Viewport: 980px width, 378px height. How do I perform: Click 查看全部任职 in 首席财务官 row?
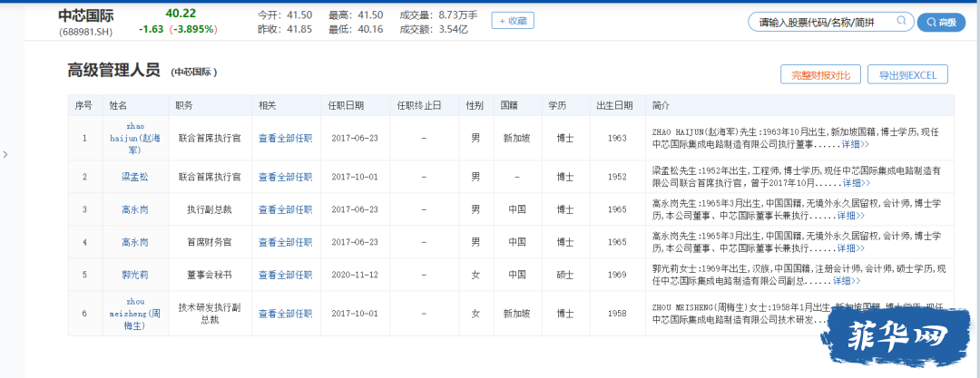tap(286, 242)
